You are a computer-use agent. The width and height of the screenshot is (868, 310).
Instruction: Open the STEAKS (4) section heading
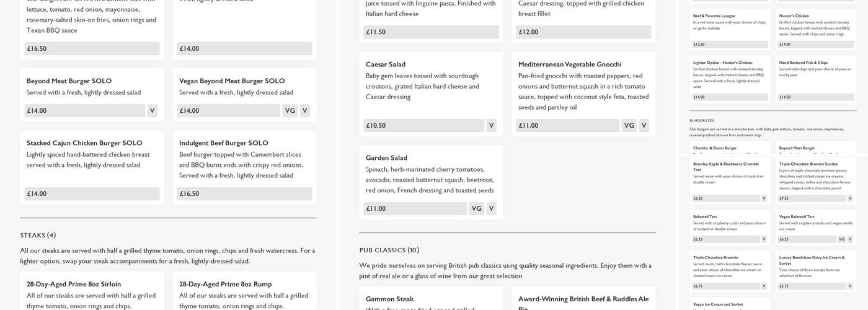(x=38, y=236)
